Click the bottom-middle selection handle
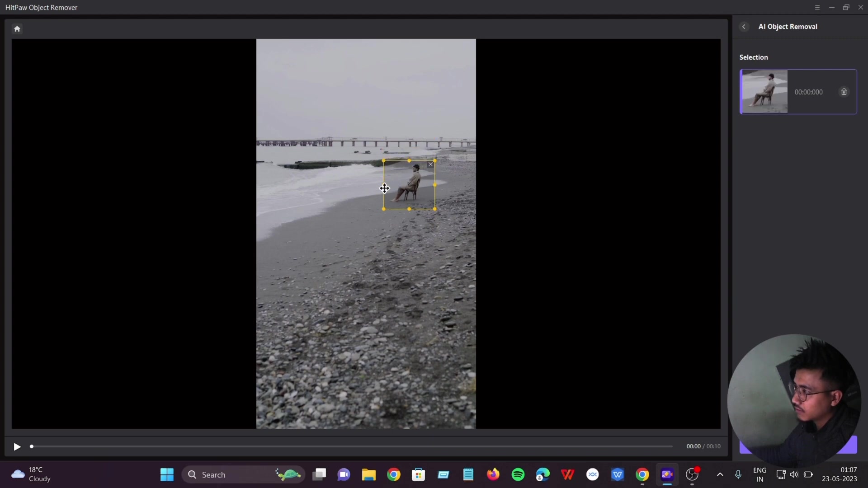The height and width of the screenshot is (488, 868). coord(409,209)
